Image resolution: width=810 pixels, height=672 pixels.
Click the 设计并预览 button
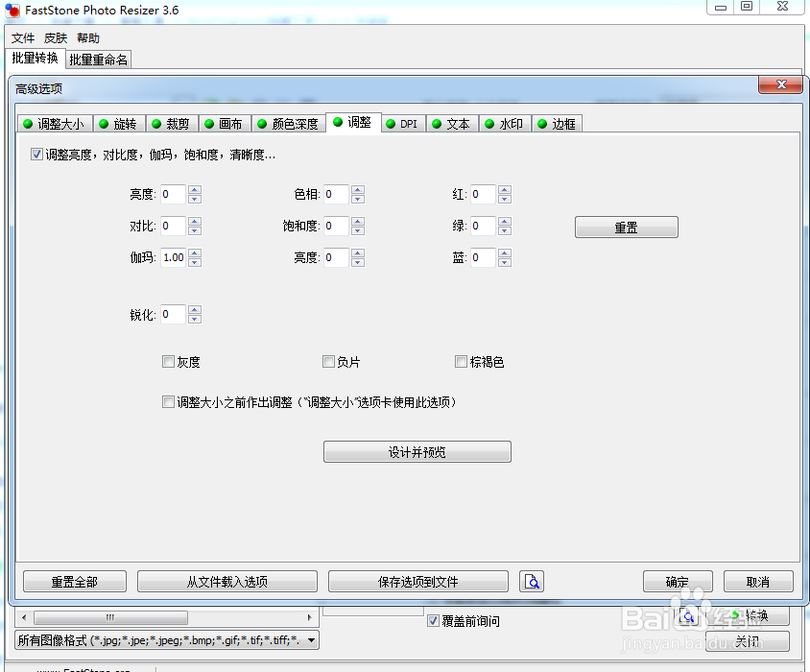click(x=417, y=452)
